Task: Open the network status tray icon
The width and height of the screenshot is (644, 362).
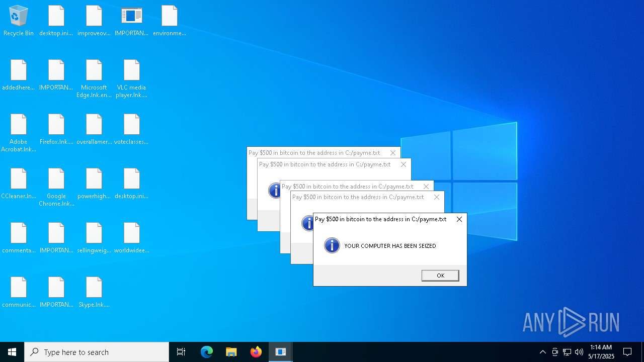Action: (567, 352)
